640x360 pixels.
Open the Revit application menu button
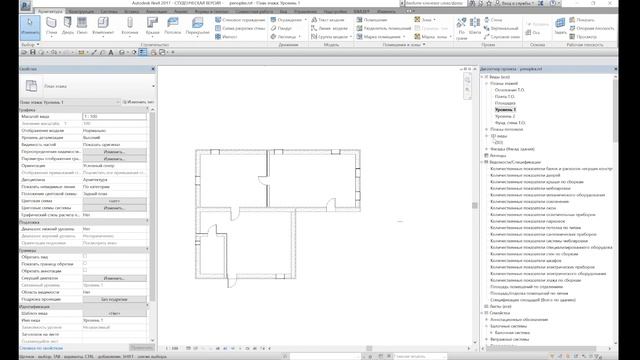pyautogui.click(x=26, y=5)
